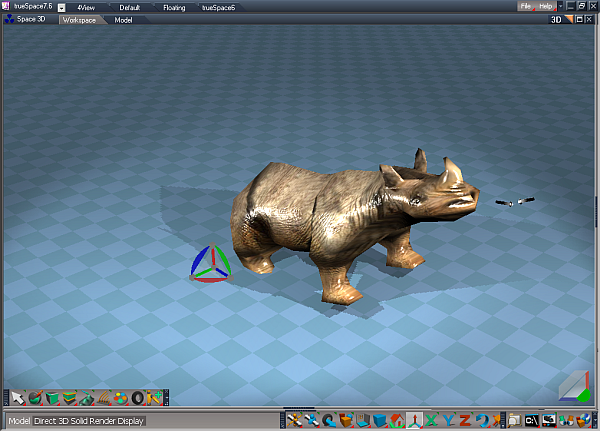Click the two vases objects icon
This screenshot has height=431, width=600.
(566, 420)
